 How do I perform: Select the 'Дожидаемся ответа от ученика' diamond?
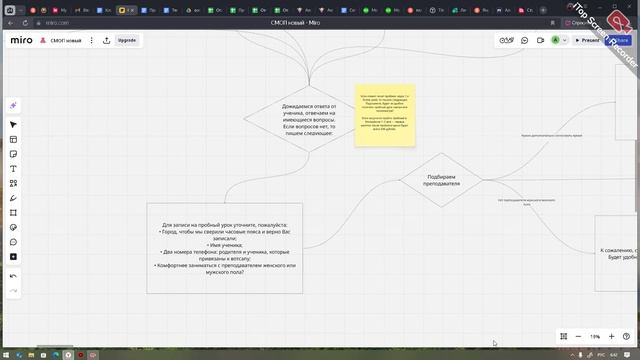pos(309,119)
